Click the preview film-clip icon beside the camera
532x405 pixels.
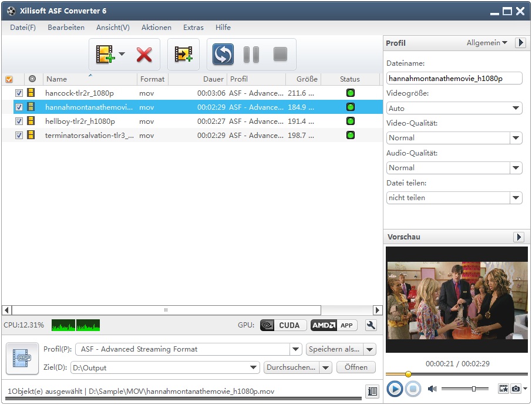click(x=503, y=389)
